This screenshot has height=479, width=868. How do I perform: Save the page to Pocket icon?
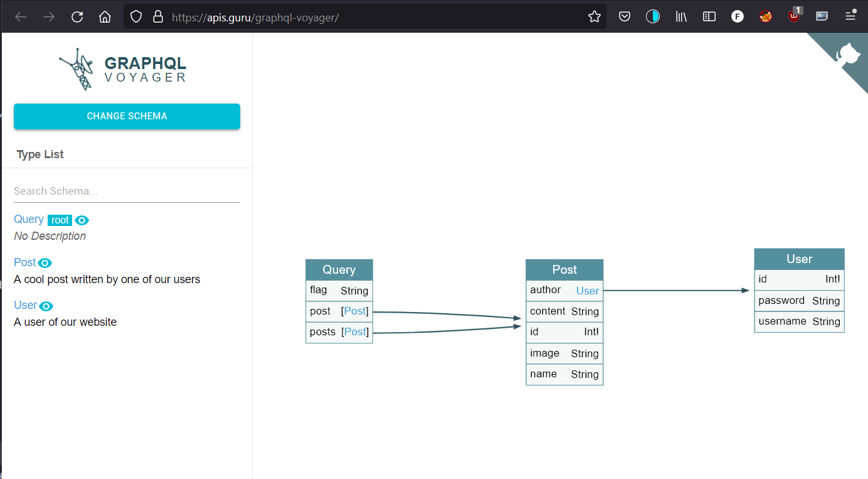tap(625, 17)
